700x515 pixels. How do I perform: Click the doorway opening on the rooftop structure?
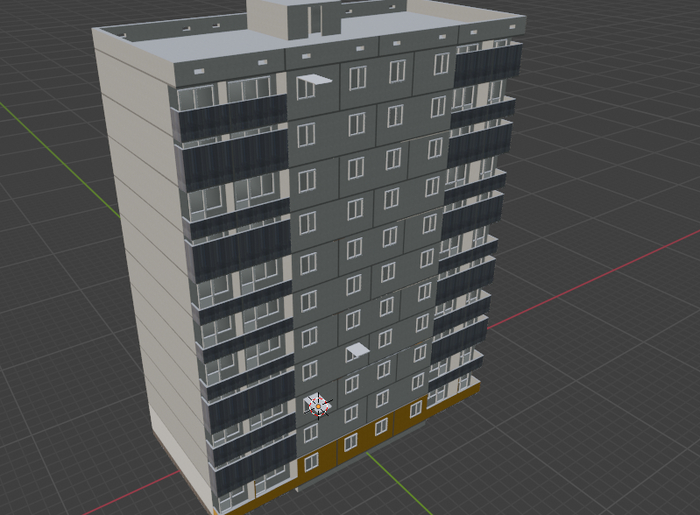(314, 18)
